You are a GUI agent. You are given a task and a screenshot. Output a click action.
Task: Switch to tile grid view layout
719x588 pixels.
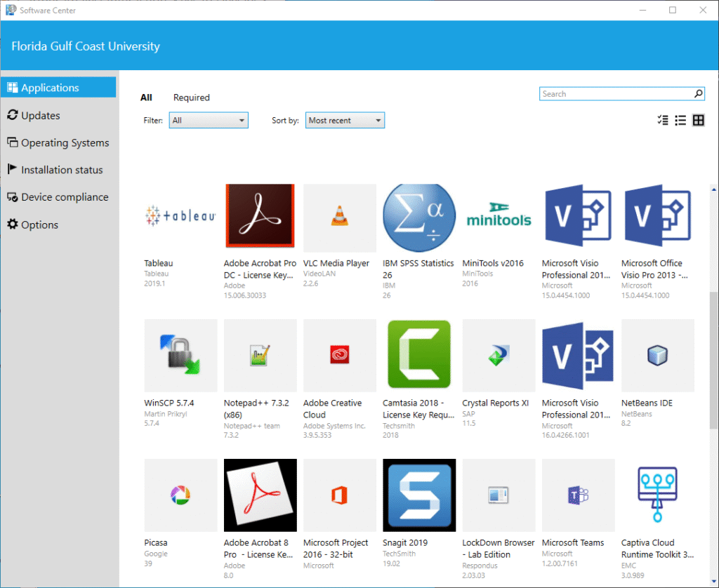(698, 121)
